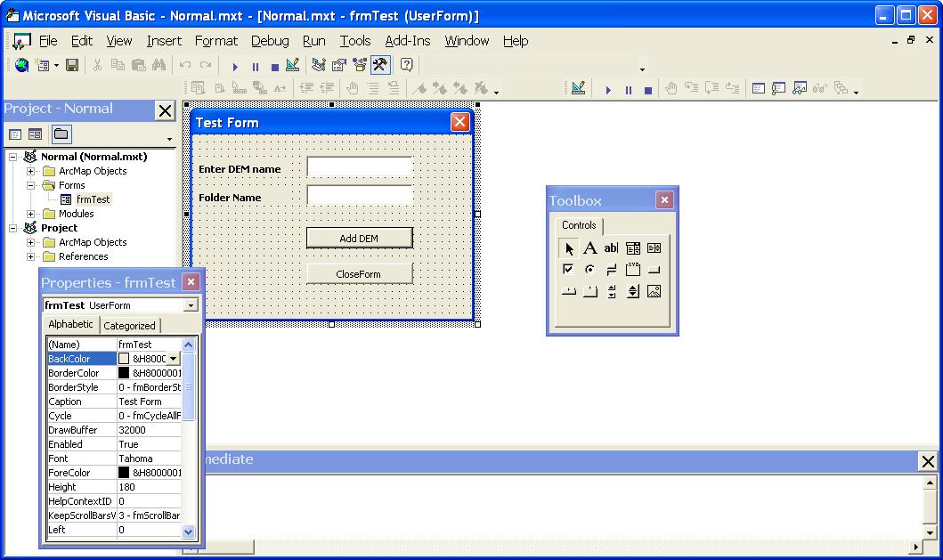
Task: Select the CheckBox control in Toolbox
Action: click(568, 270)
